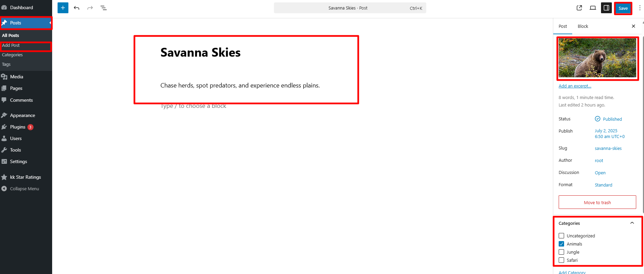This screenshot has width=644, height=274.
Task: Check the Jungle category
Action: pos(561,252)
